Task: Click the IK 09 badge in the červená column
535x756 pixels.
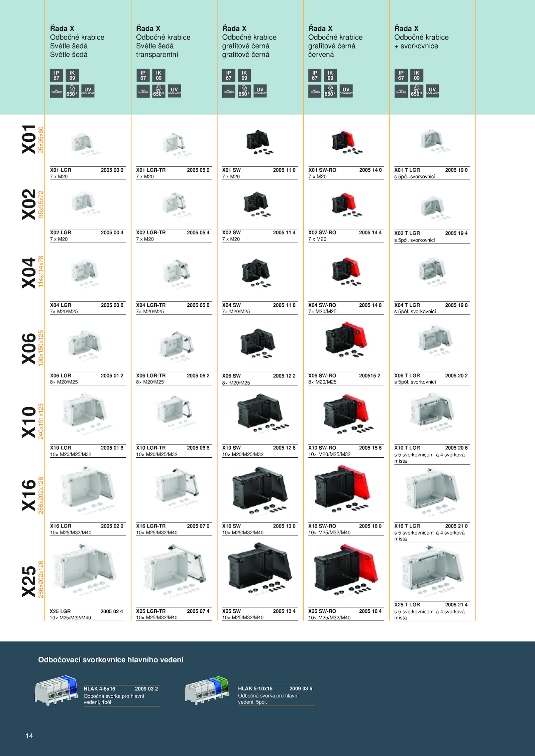Action: coord(330,75)
